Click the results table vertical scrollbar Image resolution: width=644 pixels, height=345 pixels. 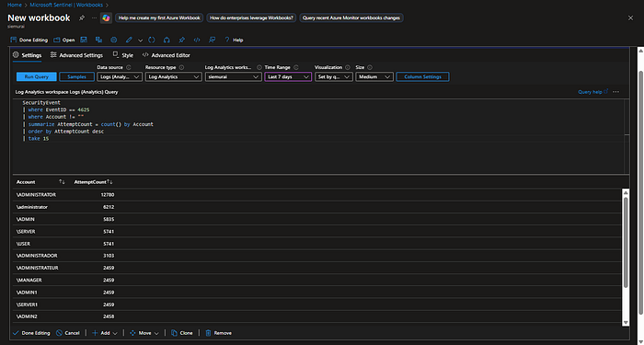click(x=626, y=242)
